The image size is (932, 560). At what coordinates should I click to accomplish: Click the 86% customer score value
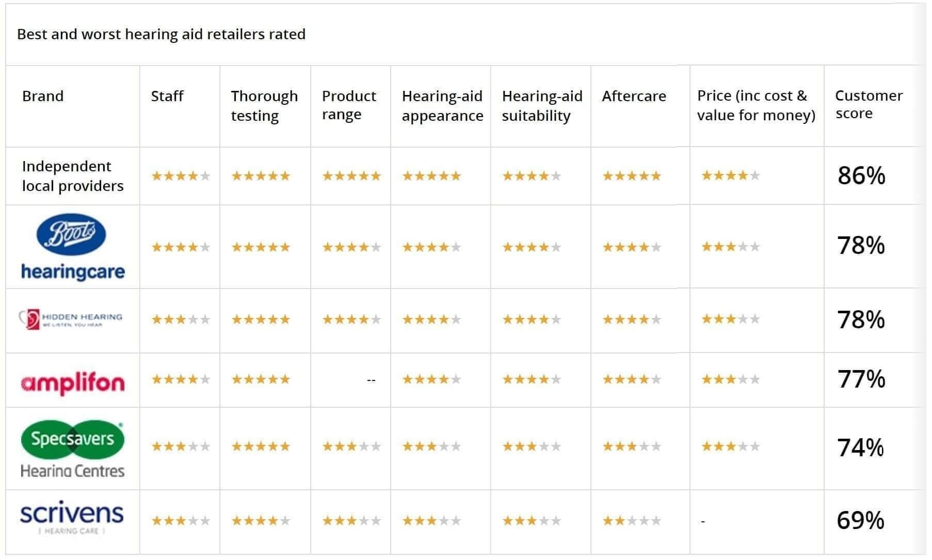pyautogui.click(x=861, y=176)
